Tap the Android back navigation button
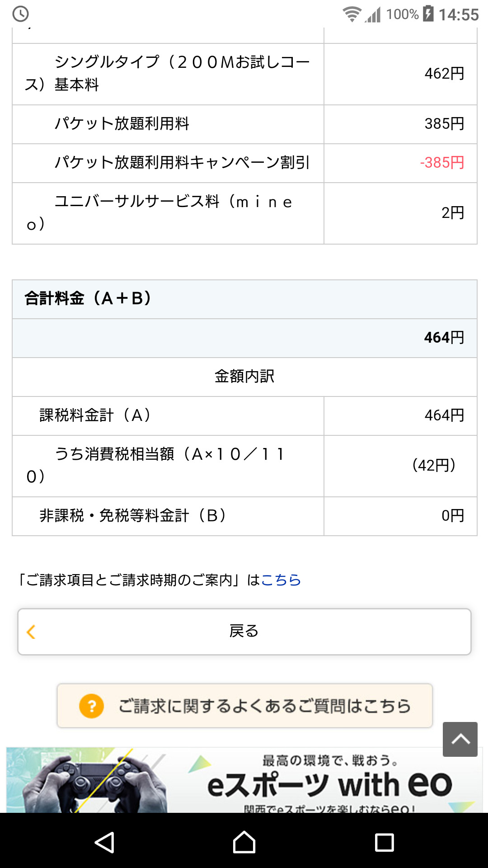Viewport: 488px width, 868px height. (x=104, y=843)
